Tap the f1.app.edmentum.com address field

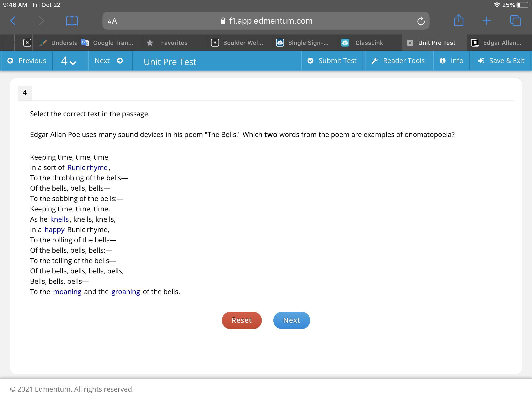point(270,21)
